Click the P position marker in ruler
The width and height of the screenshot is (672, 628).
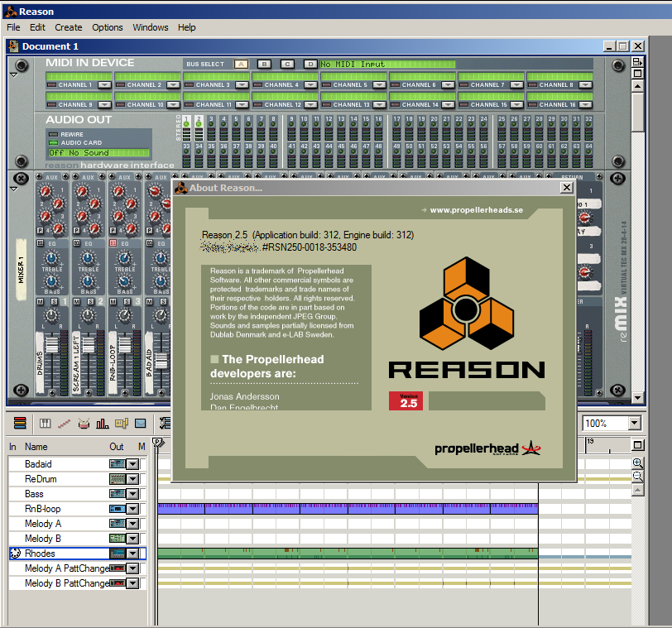(x=158, y=443)
